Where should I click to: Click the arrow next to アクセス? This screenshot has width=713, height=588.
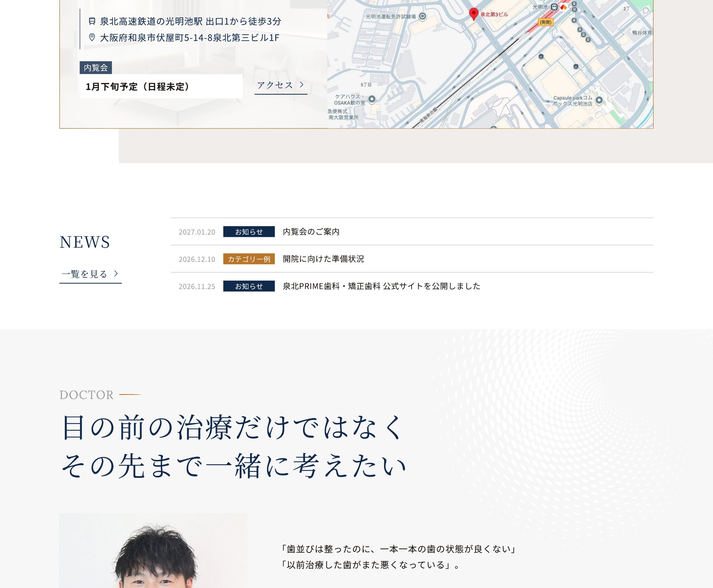(x=302, y=85)
